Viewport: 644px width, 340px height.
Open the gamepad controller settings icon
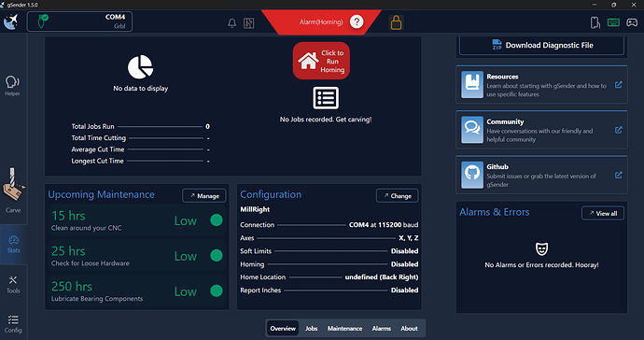tap(632, 22)
